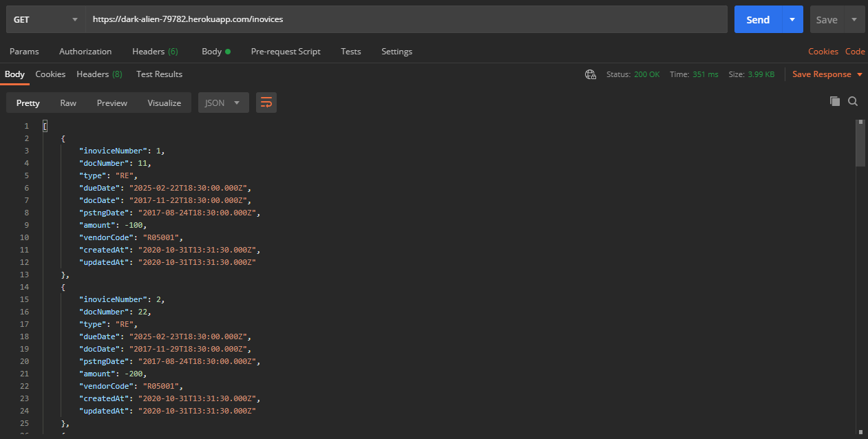Image resolution: width=868 pixels, height=439 pixels.
Task: Click the Code link
Action: point(855,52)
